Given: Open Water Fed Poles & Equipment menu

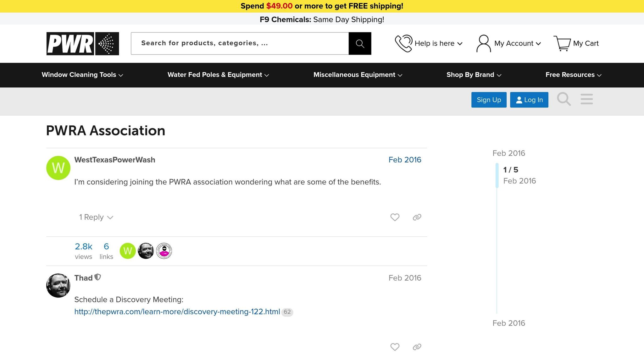Looking at the screenshot, I should click(218, 75).
